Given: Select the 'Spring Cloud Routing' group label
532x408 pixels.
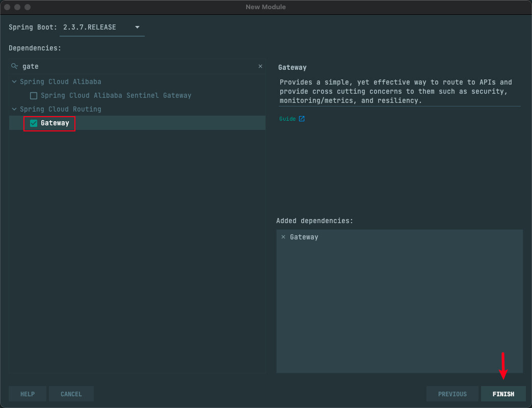Looking at the screenshot, I should click(61, 109).
